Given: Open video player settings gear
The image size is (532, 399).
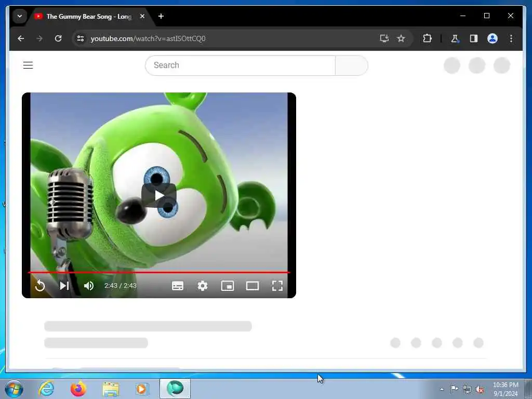Looking at the screenshot, I should tap(203, 286).
